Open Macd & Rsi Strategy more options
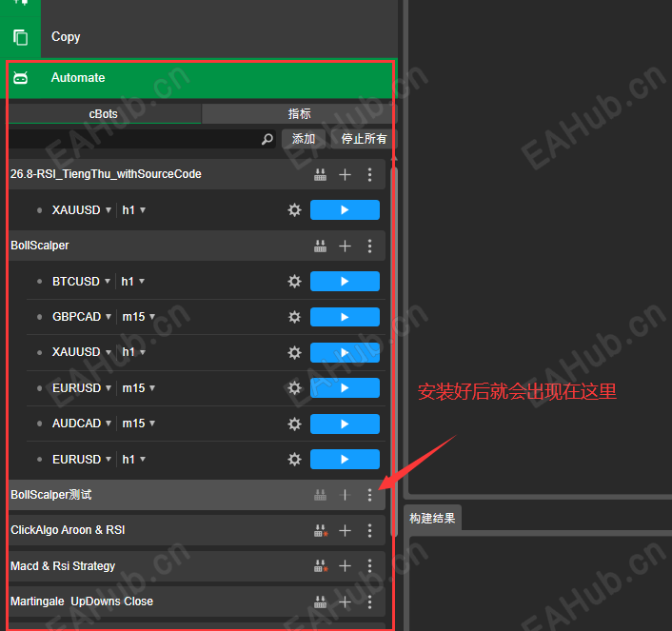Image resolution: width=672 pixels, height=631 pixels. (x=370, y=566)
